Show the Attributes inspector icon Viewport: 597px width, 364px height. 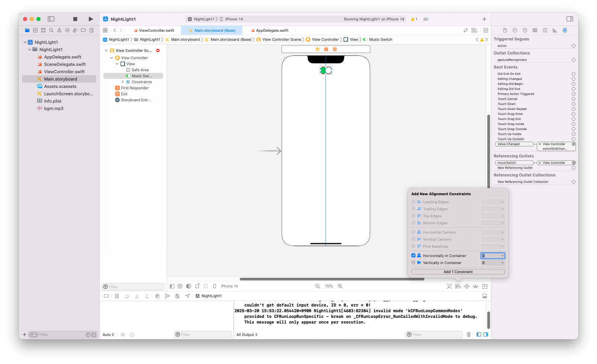[x=545, y=30]
